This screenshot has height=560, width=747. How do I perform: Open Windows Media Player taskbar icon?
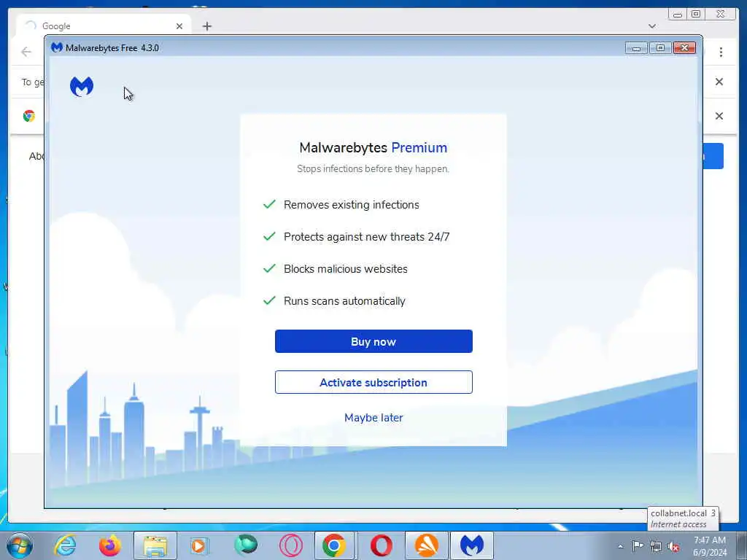click(x=200, y=545)
